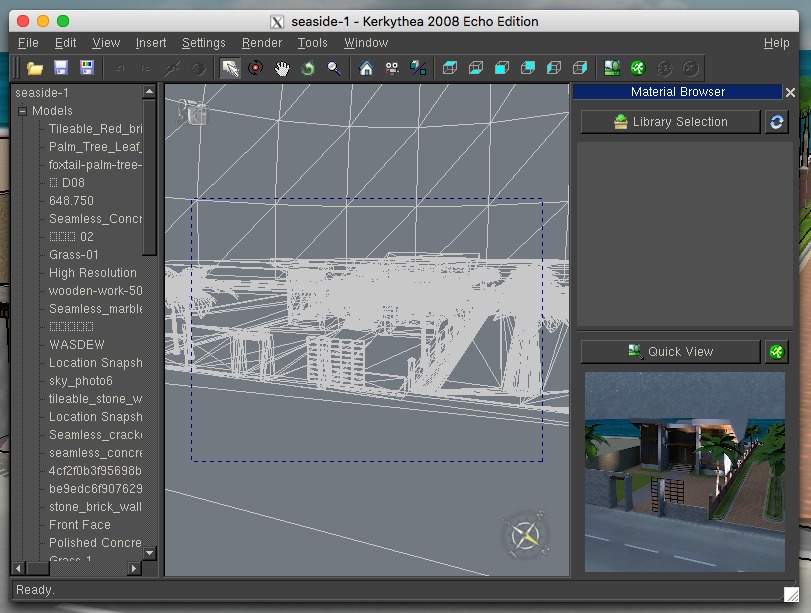Click the tree's scroll right arrow
Image resolution: width=811 pixels, height=613 pixels.
pyautogui.click(x=134, y=569)
